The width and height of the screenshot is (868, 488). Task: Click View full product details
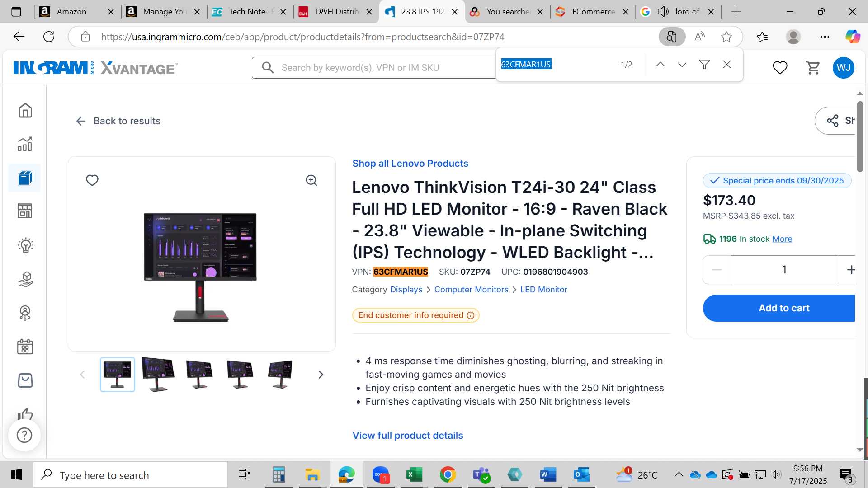(x=407, y=436)
